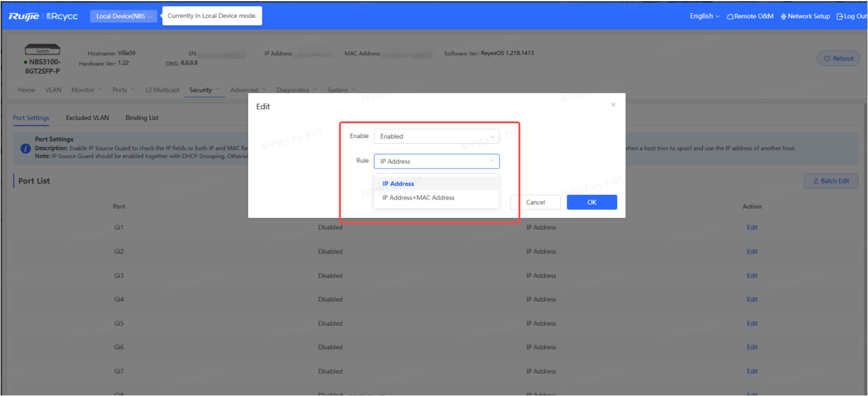Image resolution: width=868 pixels, height=396 pixels.
Task: Choose the IP Address+MAC Address option
Action: pos(437,198)
